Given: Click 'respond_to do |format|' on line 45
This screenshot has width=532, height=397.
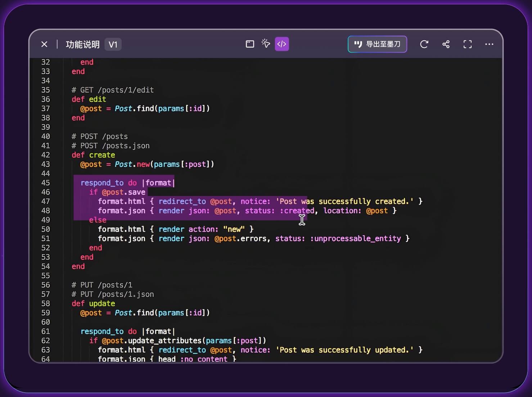Looking at the screenshot, I should click(128, 183).
